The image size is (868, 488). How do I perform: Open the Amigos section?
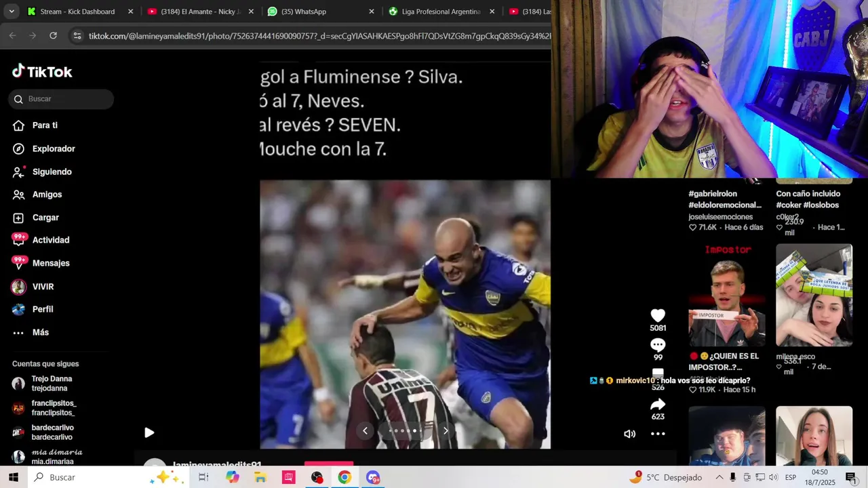coord(37,195)
